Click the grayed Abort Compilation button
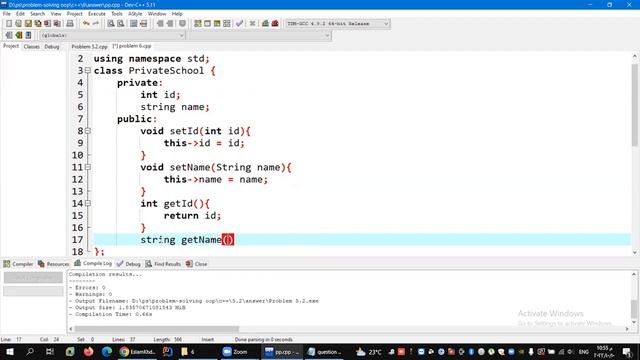640x360 pixels. coord(33,278)
